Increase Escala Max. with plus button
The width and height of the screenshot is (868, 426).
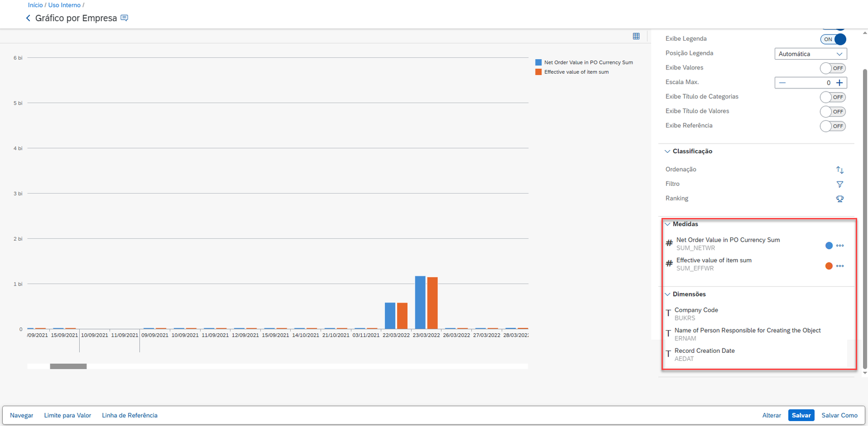click(839, 82)
